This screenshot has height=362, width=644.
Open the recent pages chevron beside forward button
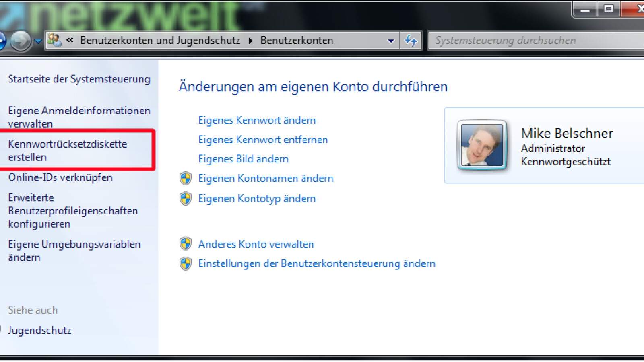pos(37,41)
